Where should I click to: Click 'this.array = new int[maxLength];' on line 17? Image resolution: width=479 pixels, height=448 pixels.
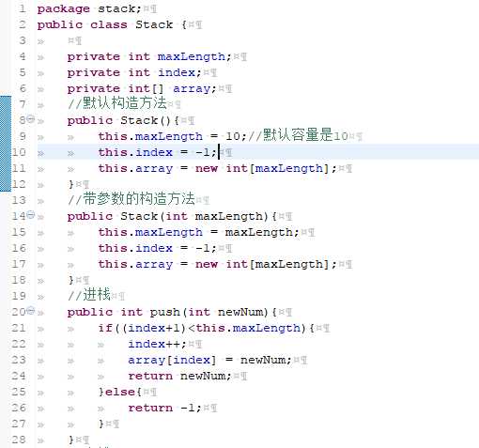click(x=217, y=264)
